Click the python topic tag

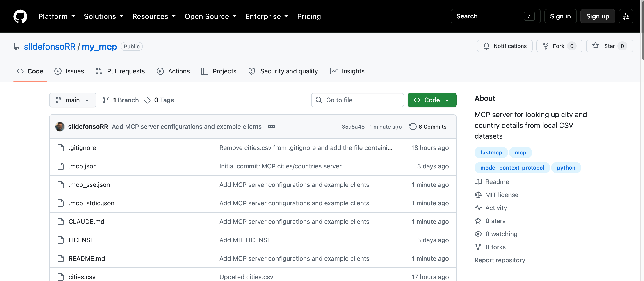pyautogui.click(x=566, y=168)
